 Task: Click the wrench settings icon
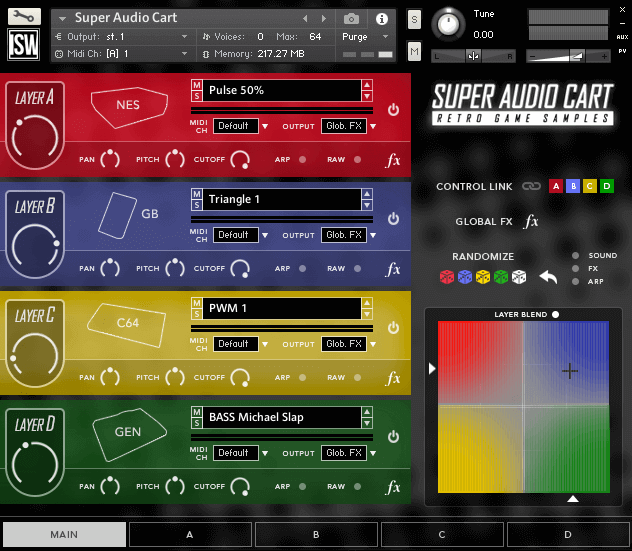[23, 16]
